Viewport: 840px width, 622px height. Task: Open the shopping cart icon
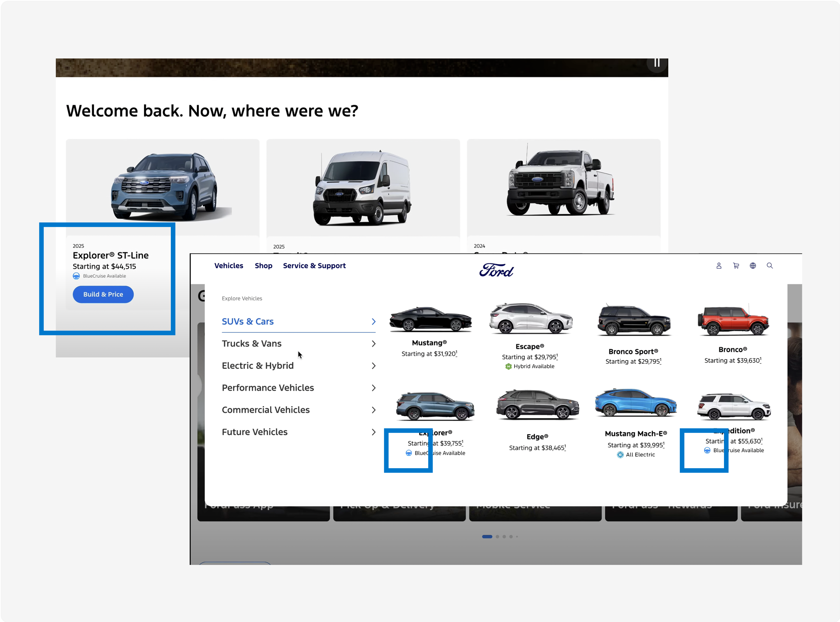(736, 266)
